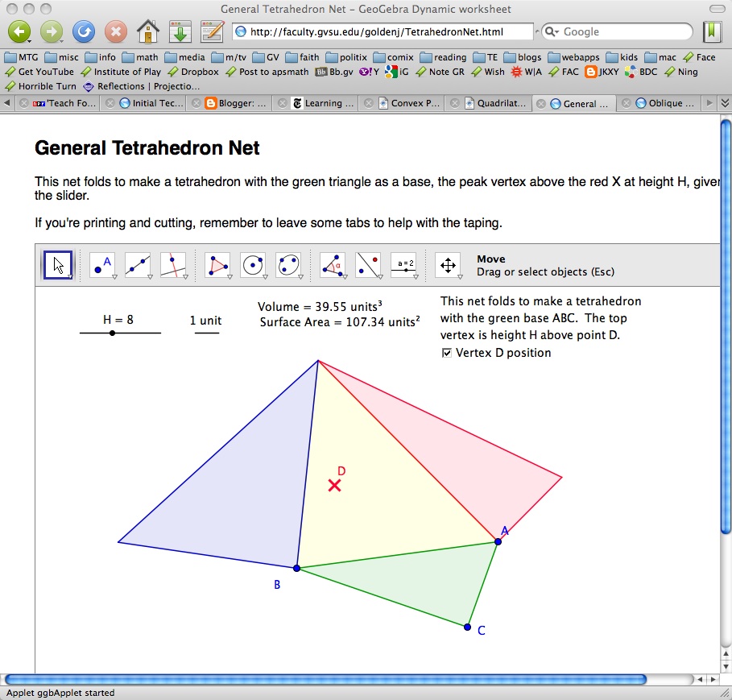Click the H = 8 slider handle
Screen dimensions: 732x700
(x=112, y=333)
